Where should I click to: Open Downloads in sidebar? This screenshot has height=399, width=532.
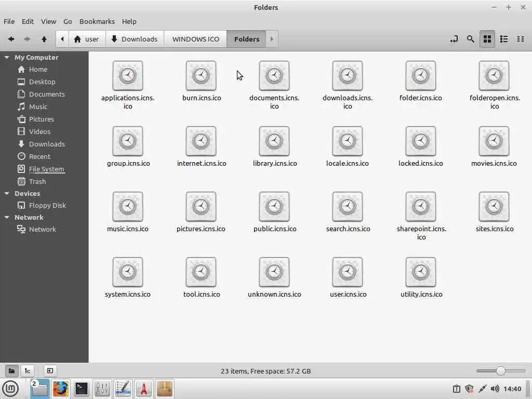pos(47,144)
